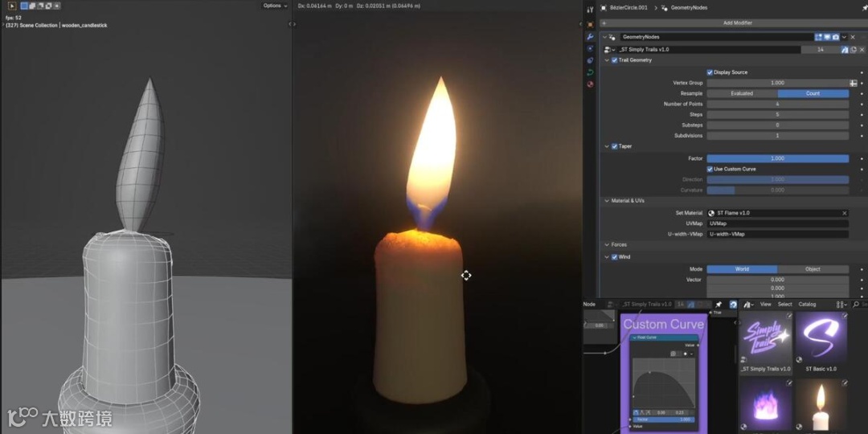Set Wind Mode to World
The width and height of the screenshot is (868, 434).
coord(742,269)
